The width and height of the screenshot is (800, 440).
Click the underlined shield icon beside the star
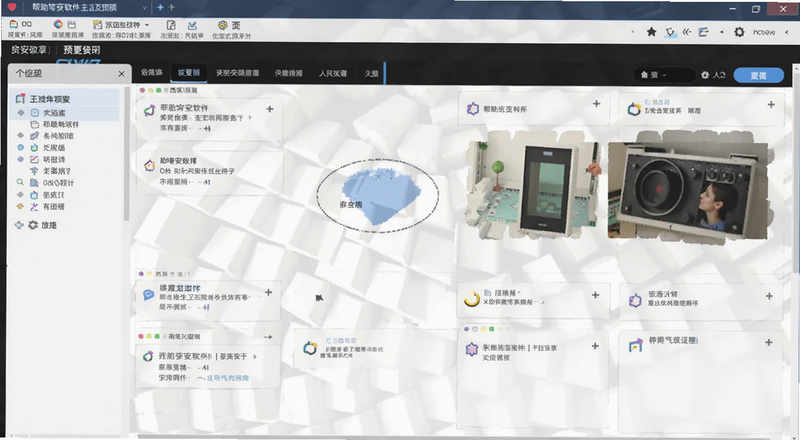coord(670,32)
